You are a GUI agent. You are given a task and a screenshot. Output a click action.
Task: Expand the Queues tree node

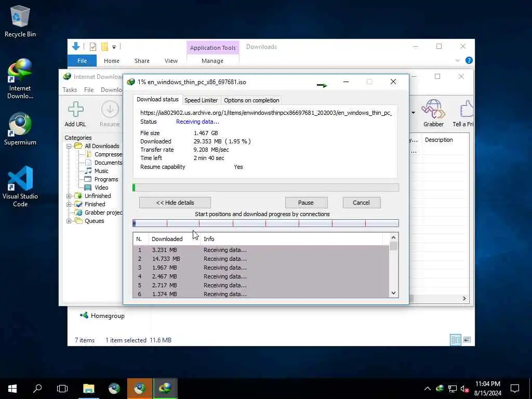(x=69, y=221)
